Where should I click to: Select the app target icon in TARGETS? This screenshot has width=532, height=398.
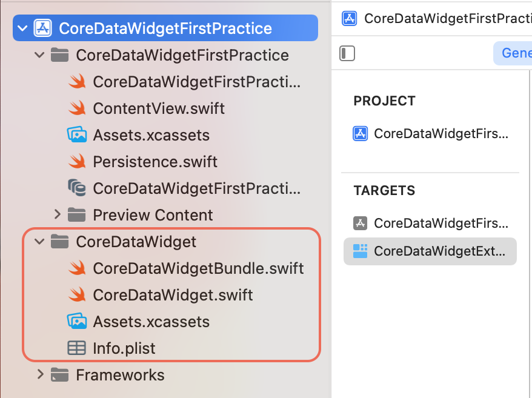[361, 223]
